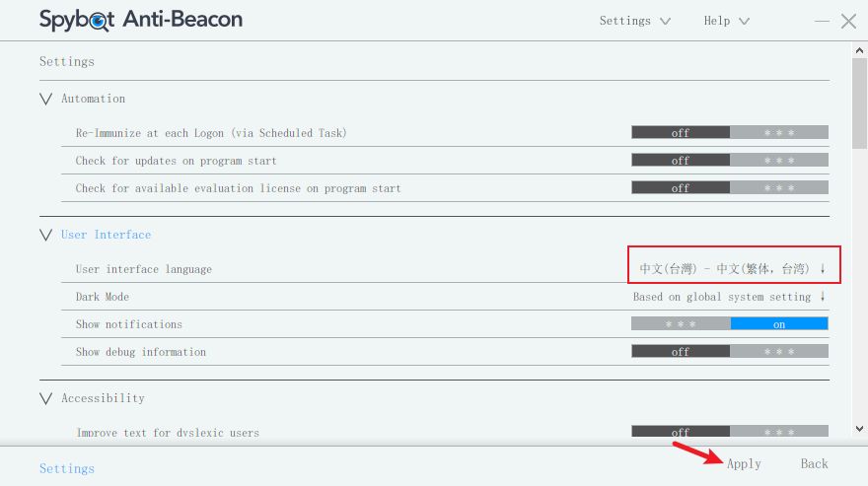
Task: Collapse the Automation section chevron
Action: [45, 99]
